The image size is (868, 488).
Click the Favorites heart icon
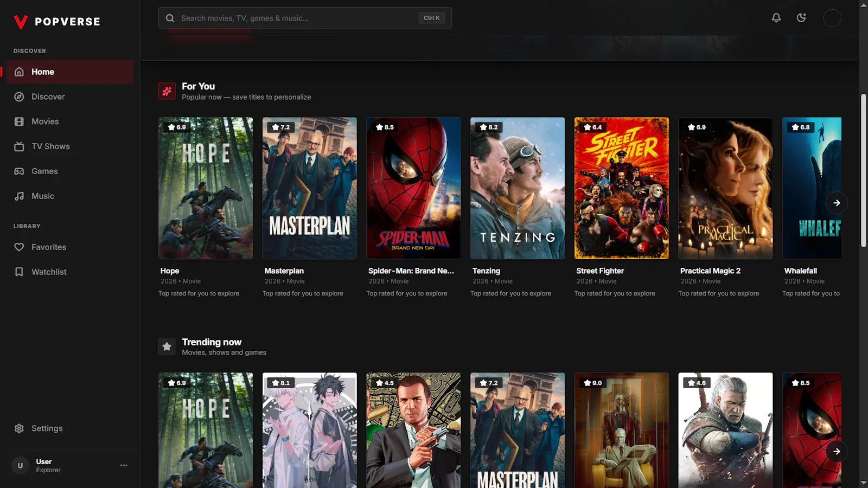[19, 247]
